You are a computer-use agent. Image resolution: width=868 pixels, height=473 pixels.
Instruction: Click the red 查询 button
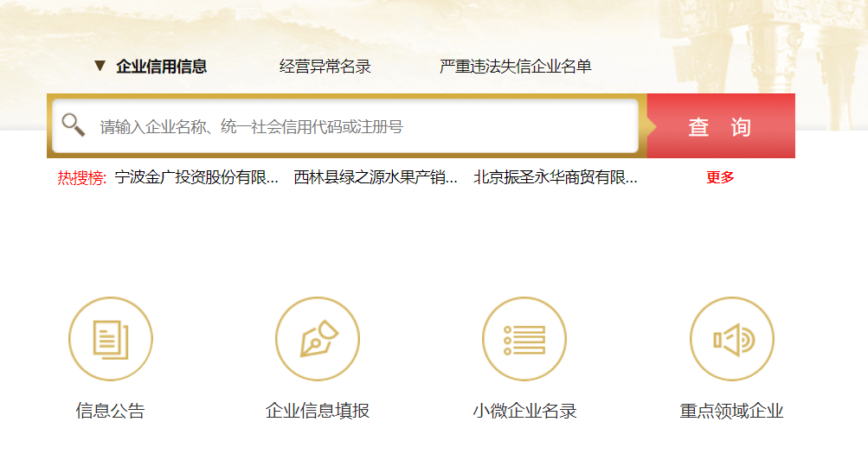coord(721,126)
